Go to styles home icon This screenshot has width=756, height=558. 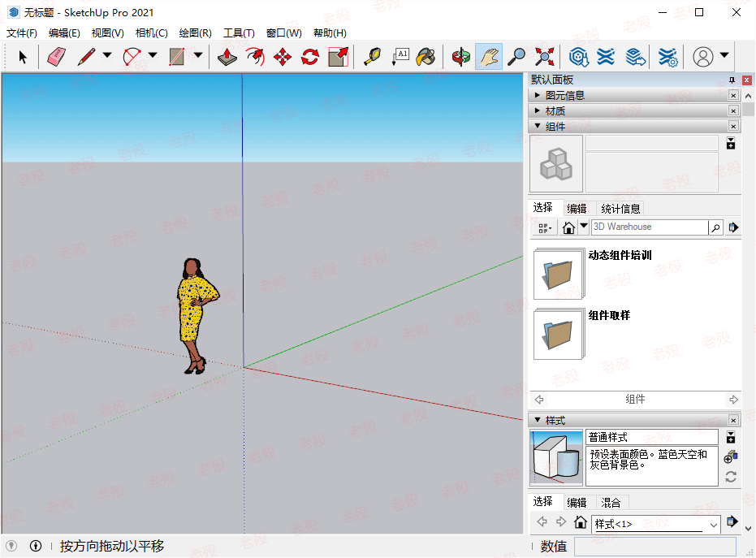coord(581,522)
